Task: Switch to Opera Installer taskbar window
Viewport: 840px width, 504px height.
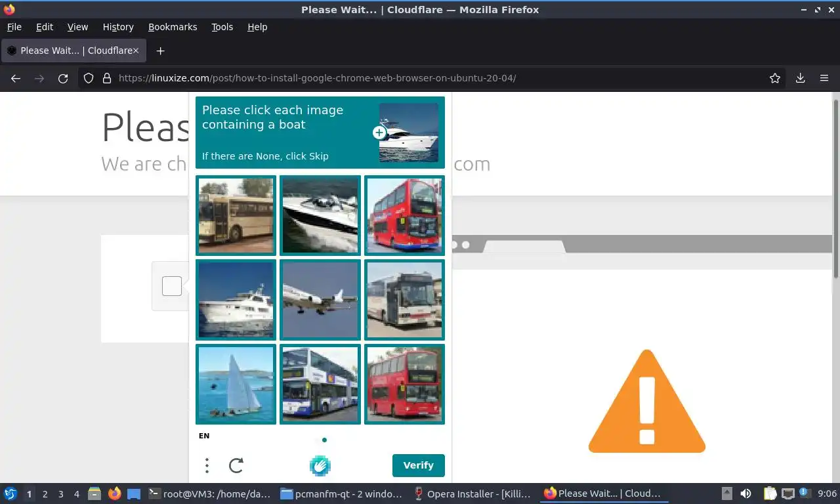Action: (472, 493)
